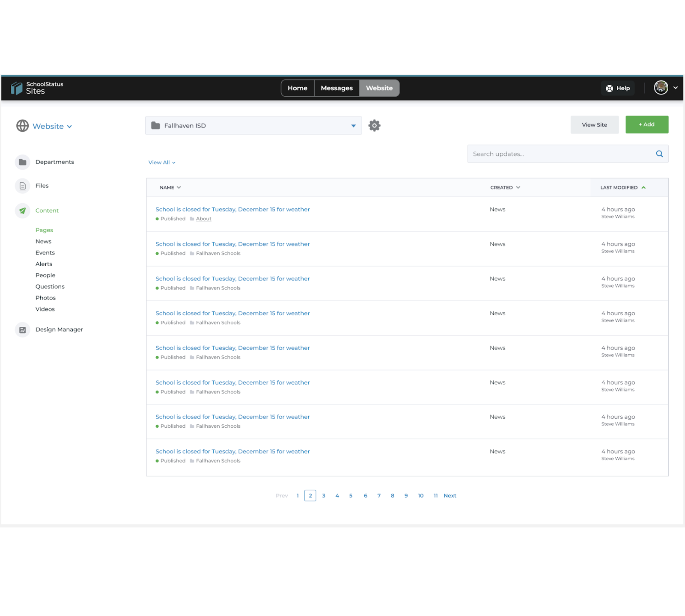
Task: Open the View All filter dropdown
Action: coord(161,162)
